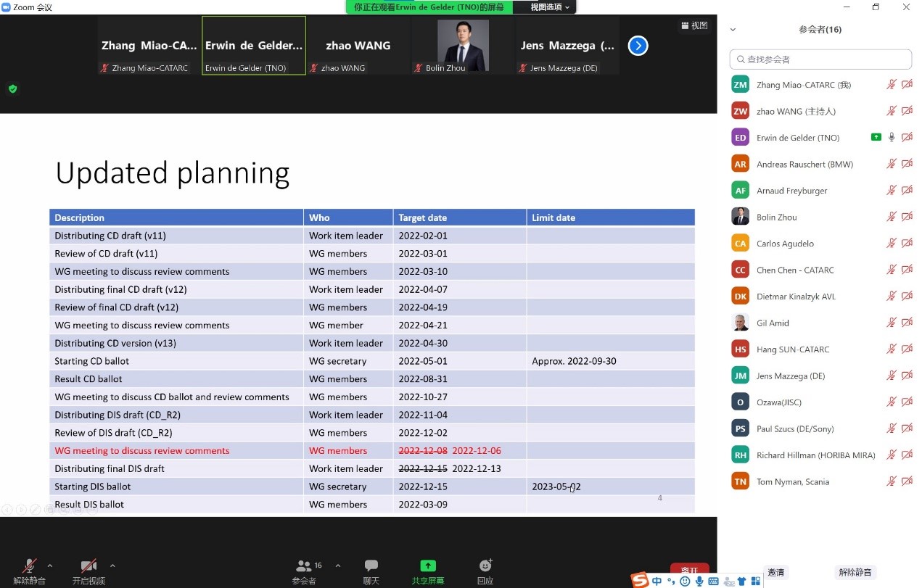
Task: Start camera via the 开启视频 icon
Action: point(89,566)
